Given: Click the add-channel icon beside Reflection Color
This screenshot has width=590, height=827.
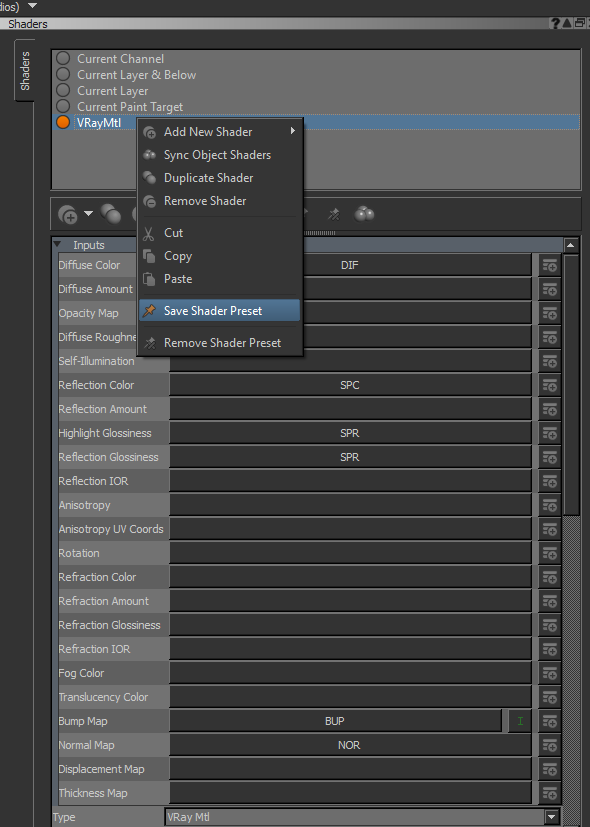Looking at the screenshot, I should pyautogui.click(x=549, y=385).
